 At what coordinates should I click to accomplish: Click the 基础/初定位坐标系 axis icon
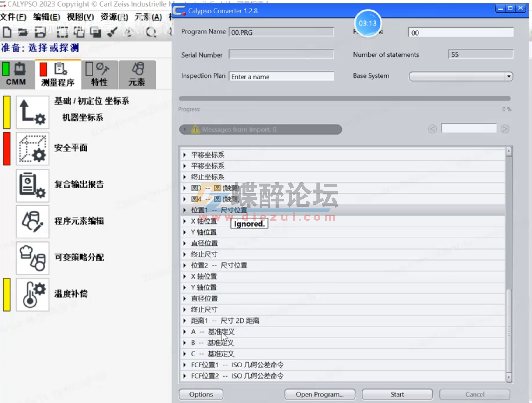(32, 112)
